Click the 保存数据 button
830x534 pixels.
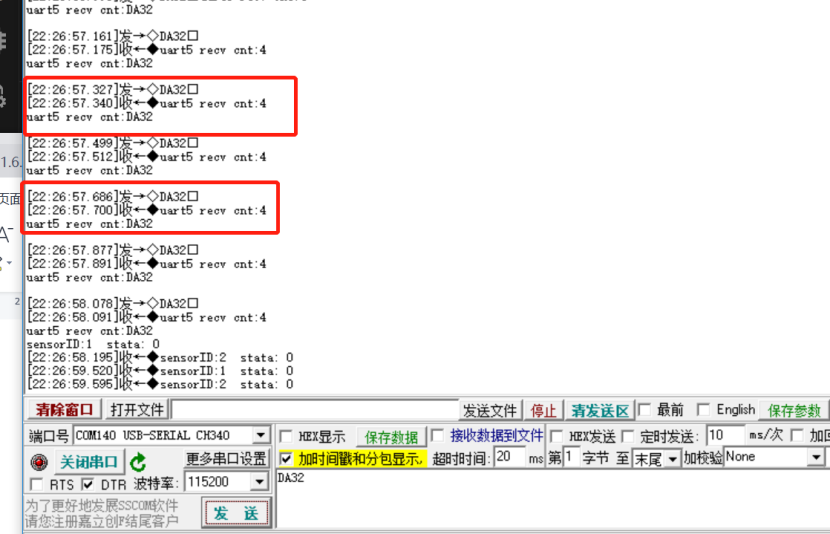tap(391, 437)
